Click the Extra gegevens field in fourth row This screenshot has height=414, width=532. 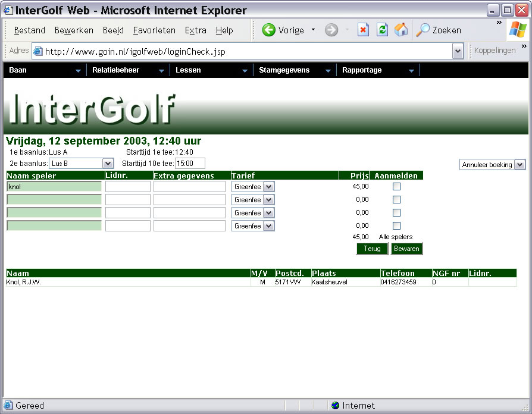189,226
